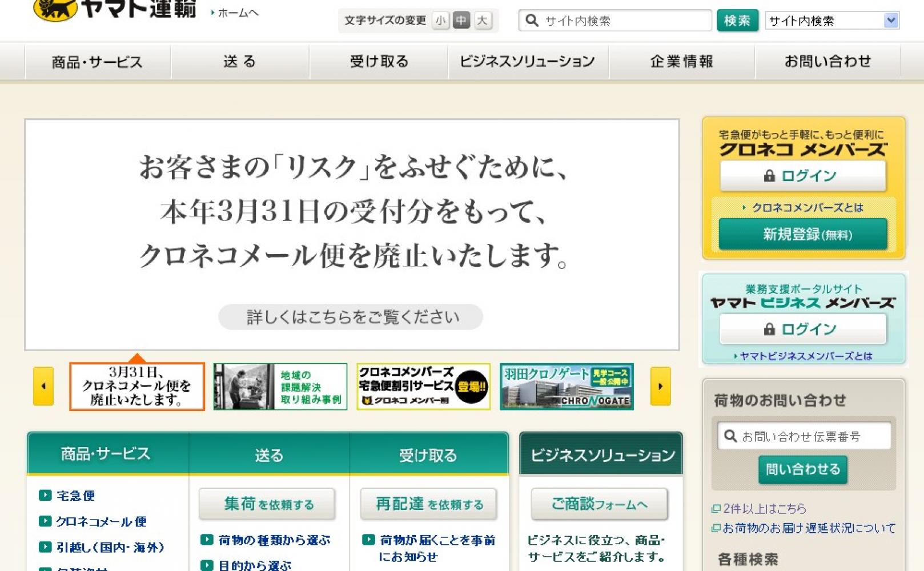Image resolution: width=924 pixels, height=571 pixels.
Task: Open the ビジネスソリューション navigation menu
Action: coord(527,62)
